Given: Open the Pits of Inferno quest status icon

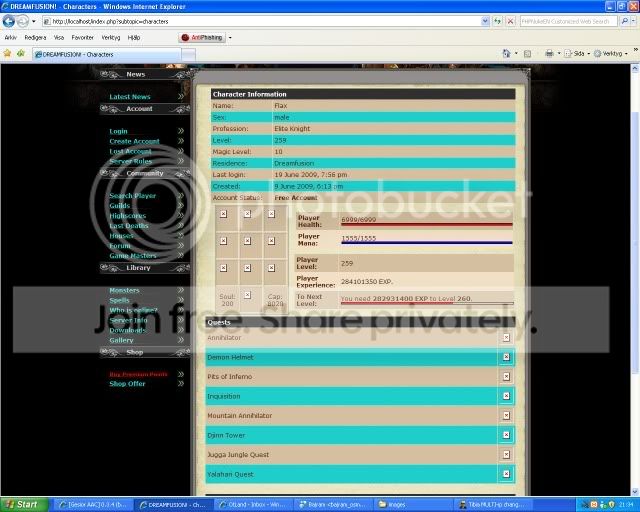Looking at the screenshot, I should 506,376.
